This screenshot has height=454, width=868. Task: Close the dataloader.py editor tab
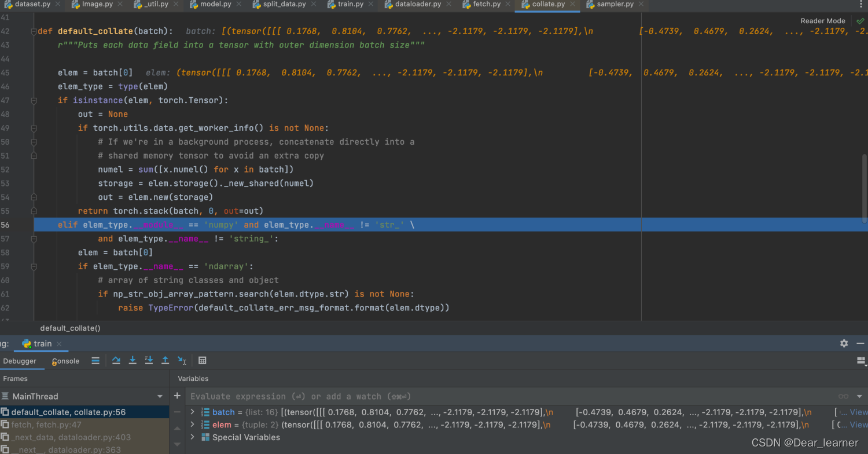tap(449, 4)
